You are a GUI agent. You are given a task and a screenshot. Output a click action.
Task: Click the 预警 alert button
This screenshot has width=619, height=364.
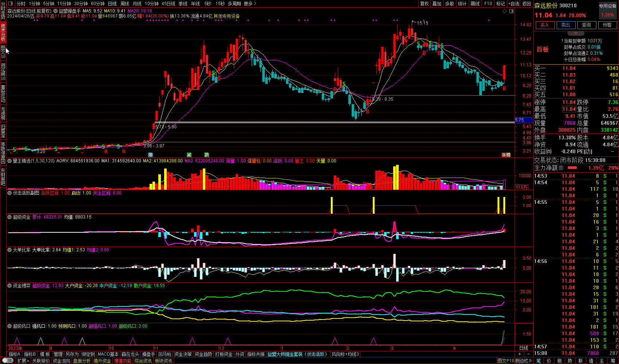point(607,25)
